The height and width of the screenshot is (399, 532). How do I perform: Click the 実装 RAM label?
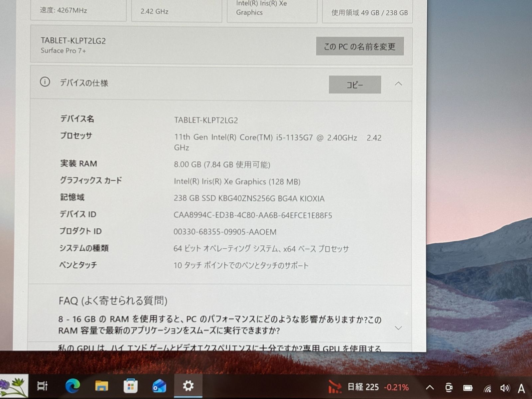pyautogui.click(x=78, y=164)
